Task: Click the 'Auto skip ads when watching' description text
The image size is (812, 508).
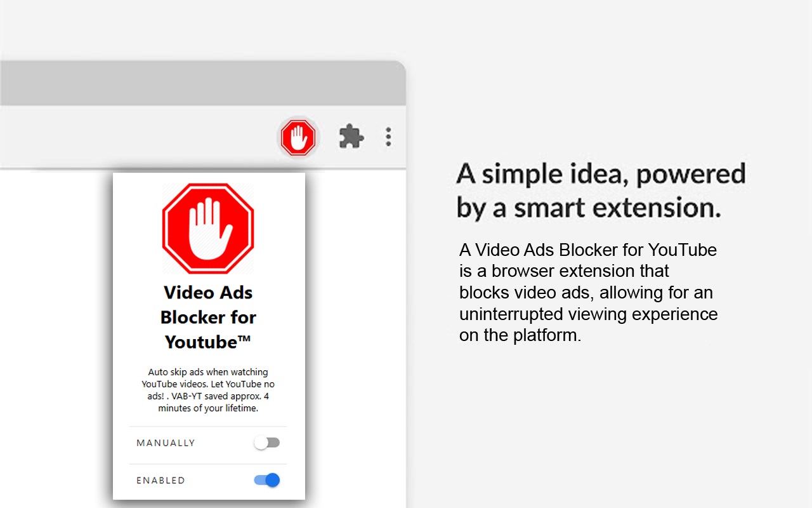Action: (x=208, y=390)
